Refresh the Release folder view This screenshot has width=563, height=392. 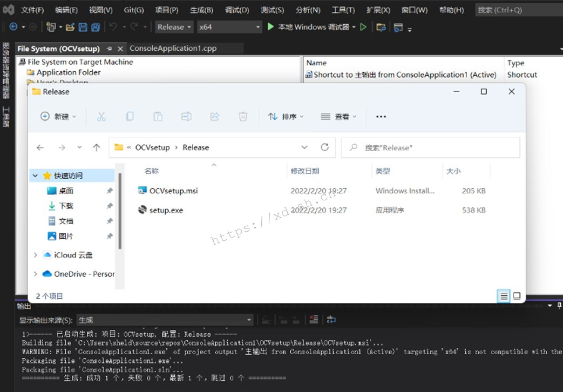(x=324, y=147)
